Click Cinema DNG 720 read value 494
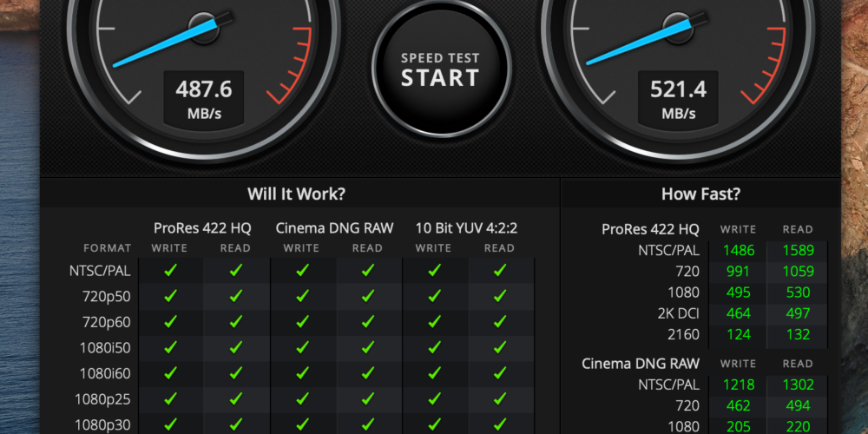This screenshot has width=868, height=434. [x=798, y=405]
